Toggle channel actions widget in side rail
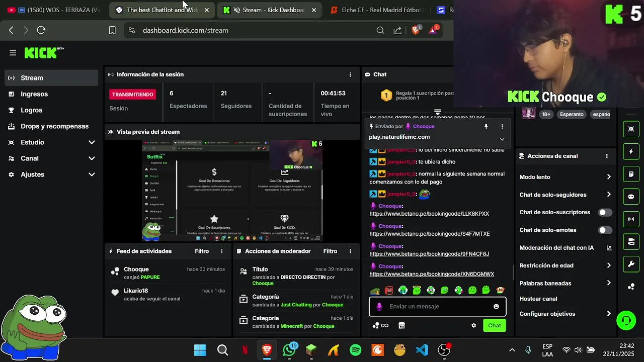The height and width of the screenshot is (362, 644). pos(631,242)
